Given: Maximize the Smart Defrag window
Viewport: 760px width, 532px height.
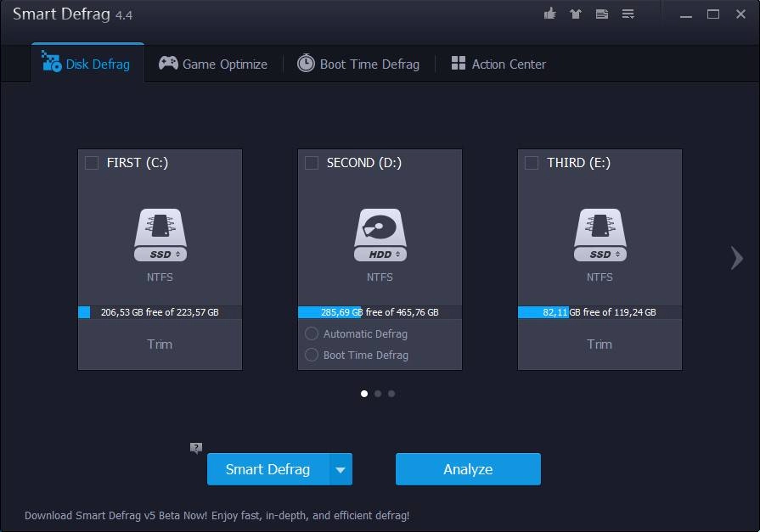Looking at the screenshot, I should pyautogui.click(x=713, y=14).
